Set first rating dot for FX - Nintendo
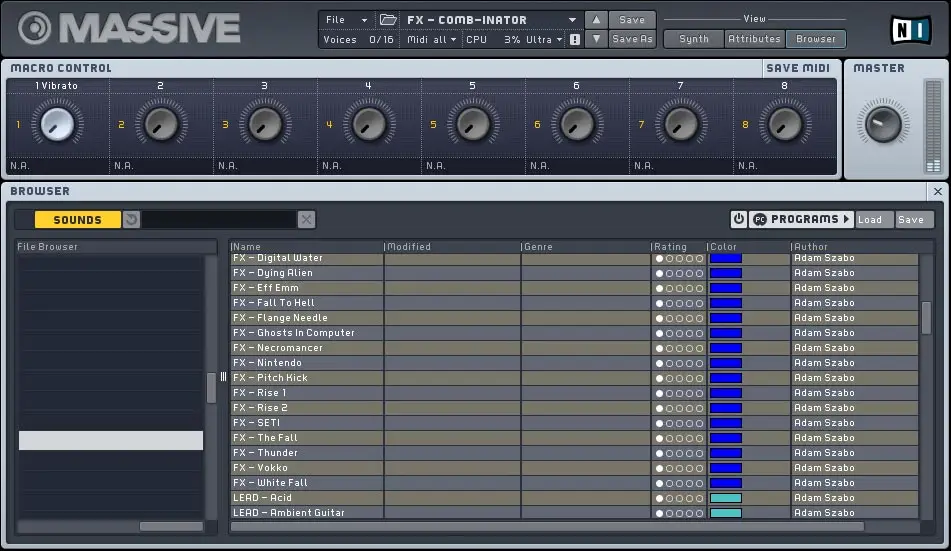Screen dimensions: 951x551 pyautogui.click(x=659, y=363)
